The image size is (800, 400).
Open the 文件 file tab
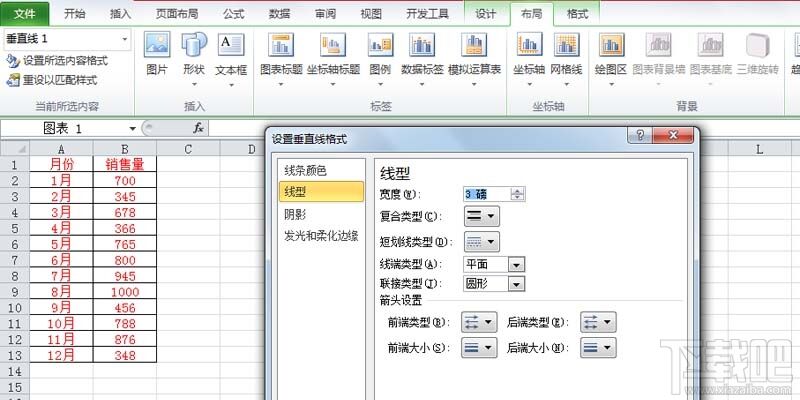click(x=24, y=14)
